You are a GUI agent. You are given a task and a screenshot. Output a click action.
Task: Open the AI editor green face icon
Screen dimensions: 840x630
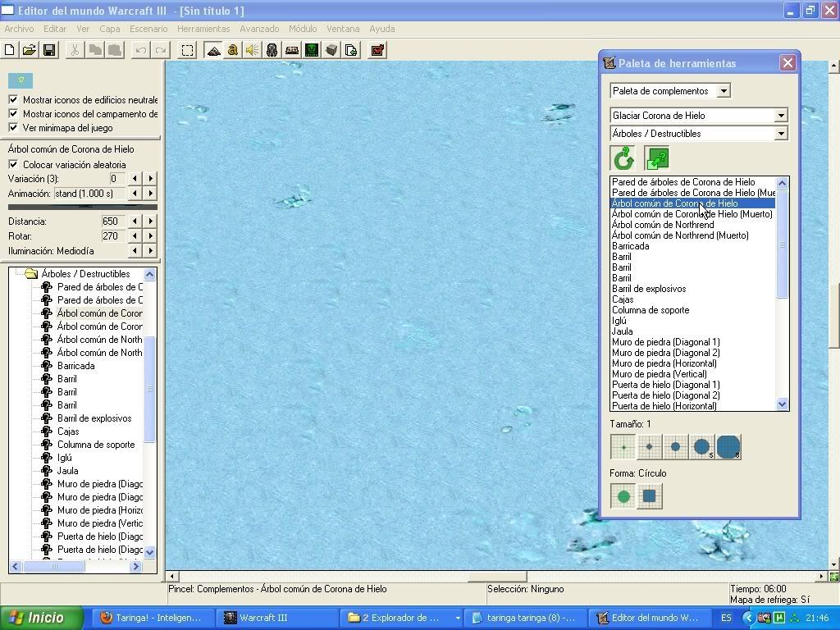[x=312, y=50]
